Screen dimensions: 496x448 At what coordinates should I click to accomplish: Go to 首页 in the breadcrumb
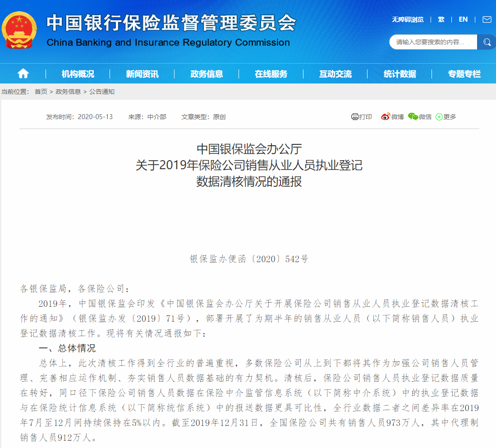click(41, 92)
